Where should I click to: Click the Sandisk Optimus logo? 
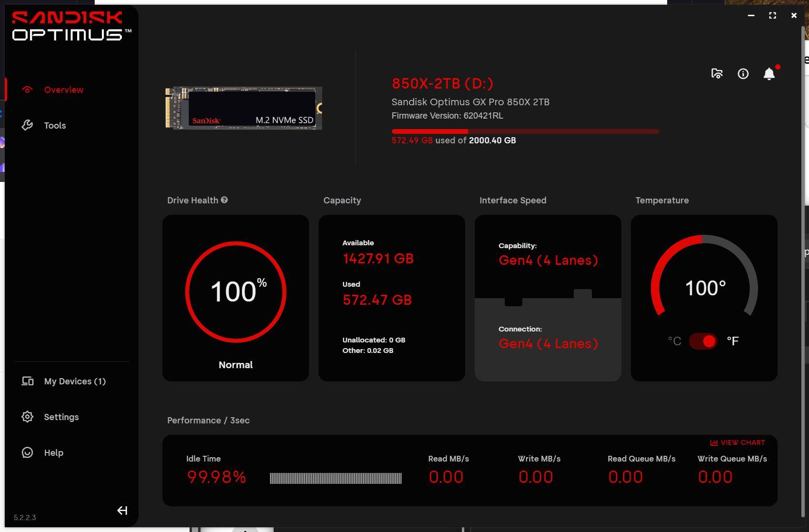71,26
